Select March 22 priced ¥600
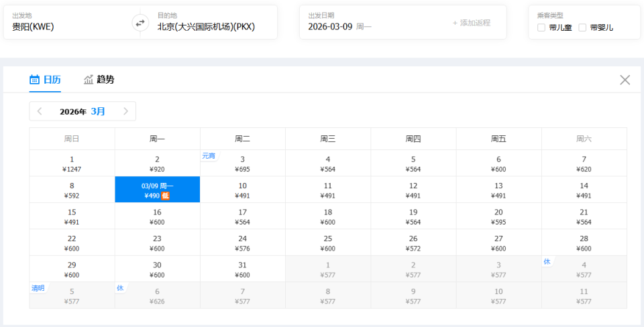Screen dimensions: 644x327 (72, 243)
